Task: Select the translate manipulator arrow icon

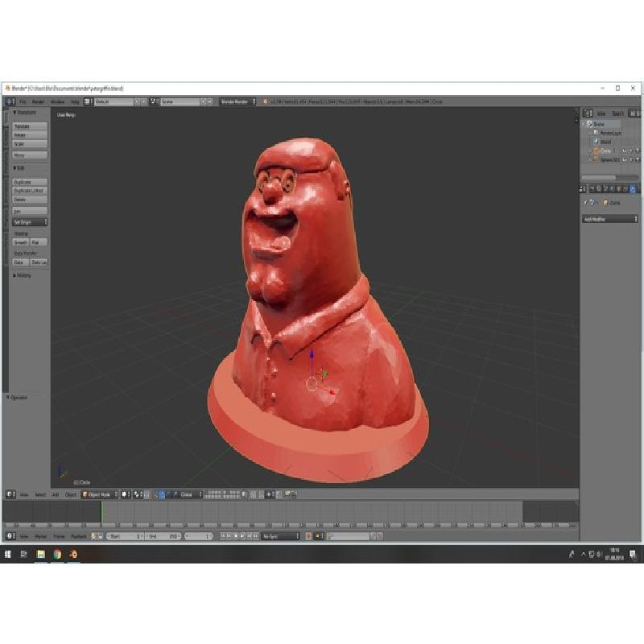Action: [162, 494]
